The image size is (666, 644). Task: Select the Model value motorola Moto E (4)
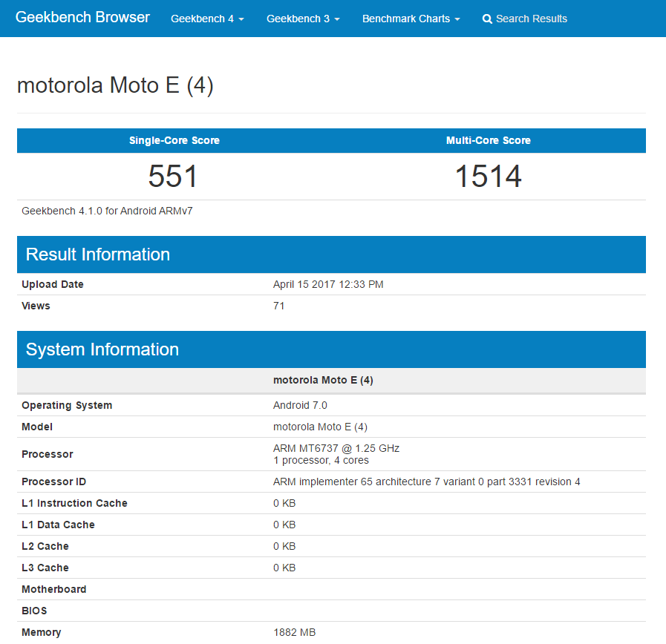tap(320, 427)
